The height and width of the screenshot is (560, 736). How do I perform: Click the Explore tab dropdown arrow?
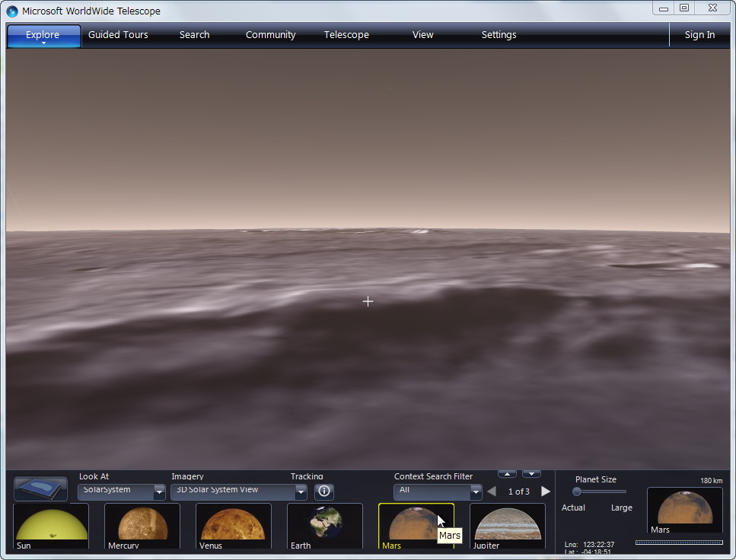point(43,43)
